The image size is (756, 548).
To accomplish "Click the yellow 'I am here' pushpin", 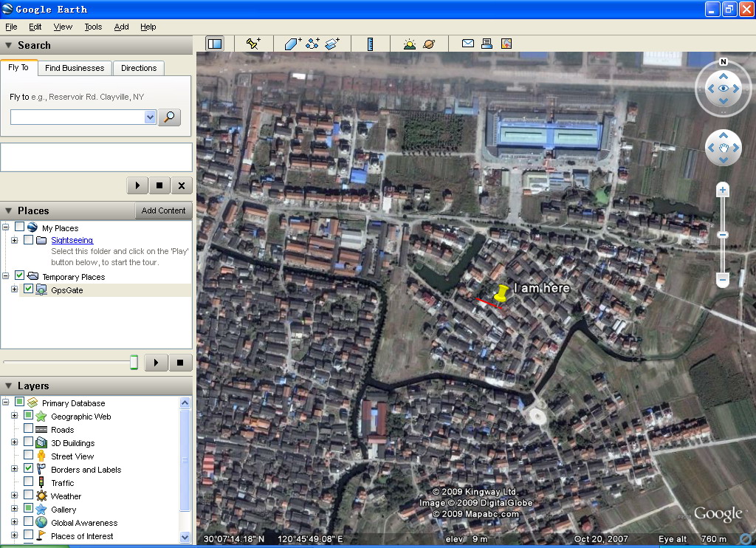I will [501, 293].
